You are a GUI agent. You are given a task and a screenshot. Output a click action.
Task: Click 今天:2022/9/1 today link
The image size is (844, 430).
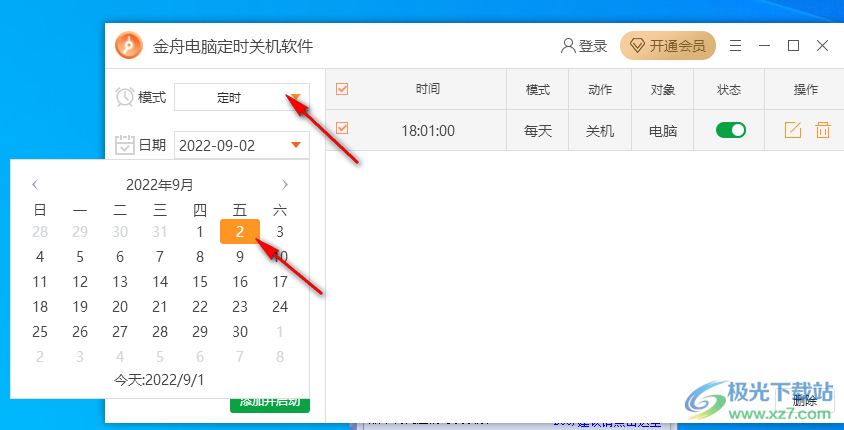[x=159, y=379]
